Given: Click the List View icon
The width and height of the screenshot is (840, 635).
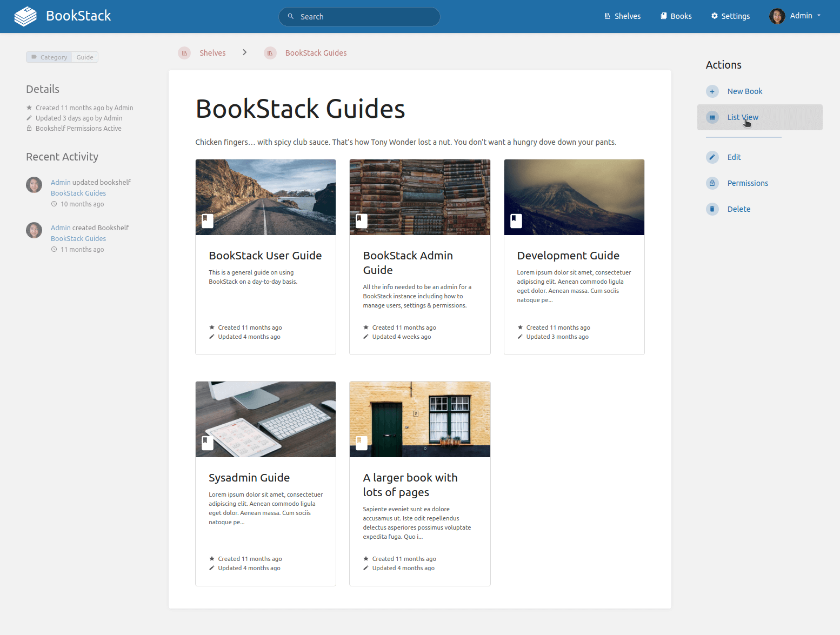Looking at the screenshot, I should tap(712, 117).
